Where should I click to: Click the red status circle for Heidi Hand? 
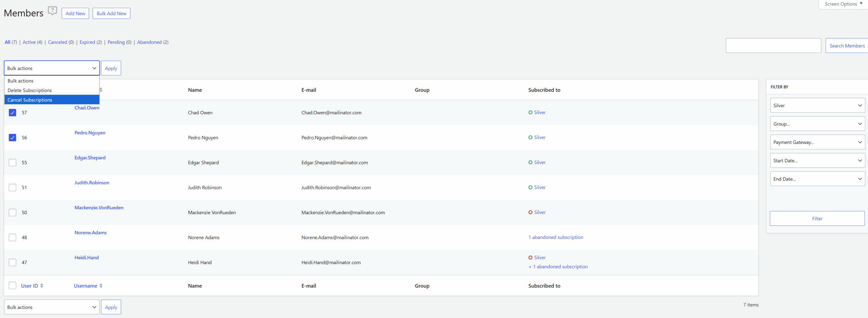coord(530,258)
